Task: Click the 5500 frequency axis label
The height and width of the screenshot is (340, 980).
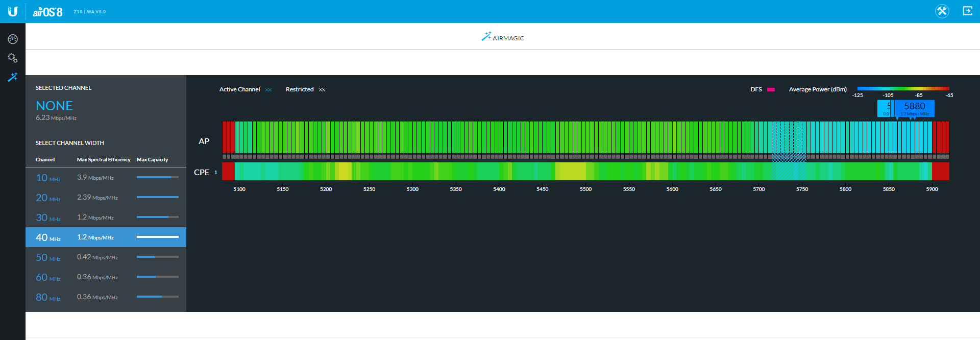Action: coord(585,189)
